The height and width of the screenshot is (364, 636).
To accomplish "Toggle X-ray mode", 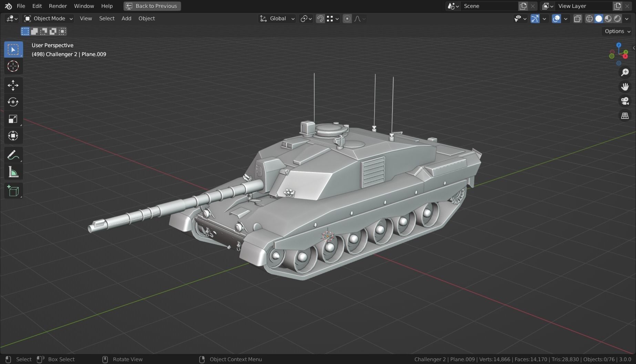I will [578, 19].
